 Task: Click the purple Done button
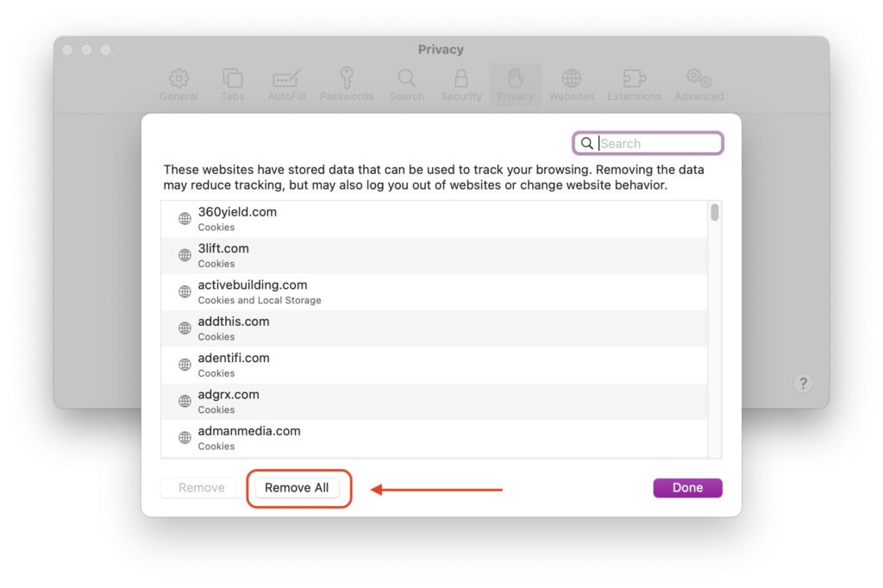pos(687,488)
